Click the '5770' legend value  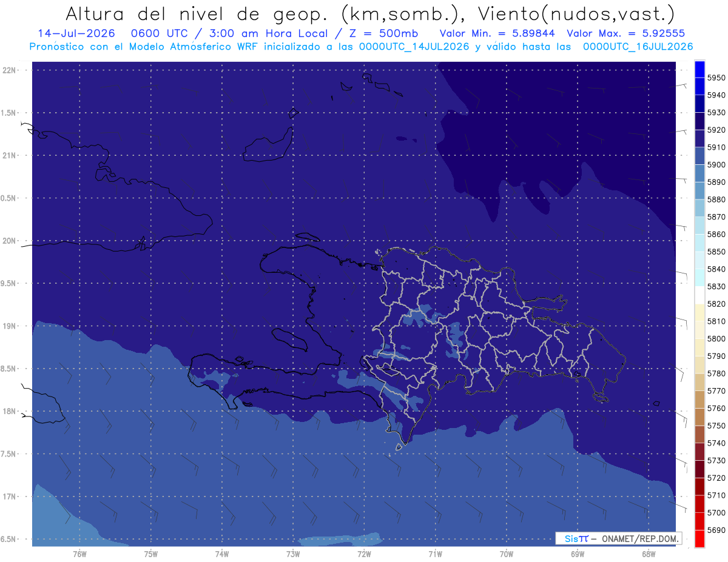click(x=716, y=391)
